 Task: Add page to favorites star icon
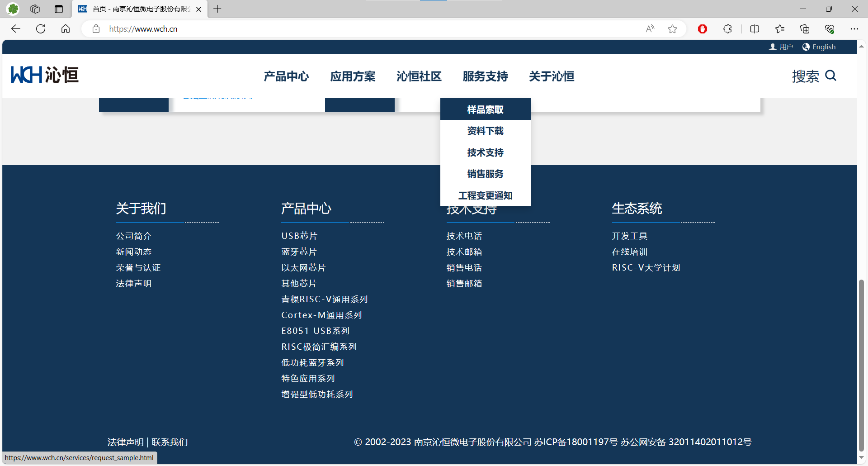tap(672, 29)
